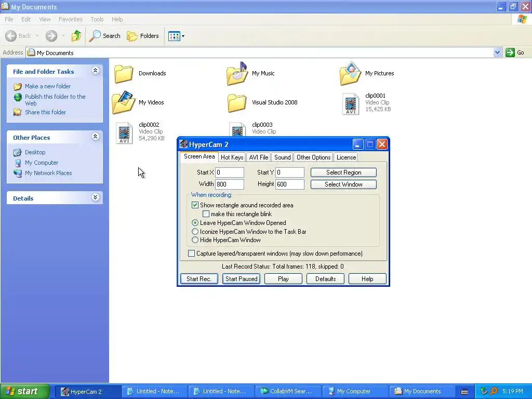
Task: Select Leave HyperCam Window Opened radio
Action: [195, 222]
